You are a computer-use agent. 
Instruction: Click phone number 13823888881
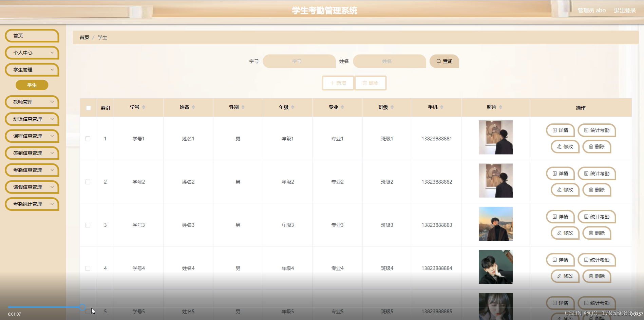[x=437, y=139]
